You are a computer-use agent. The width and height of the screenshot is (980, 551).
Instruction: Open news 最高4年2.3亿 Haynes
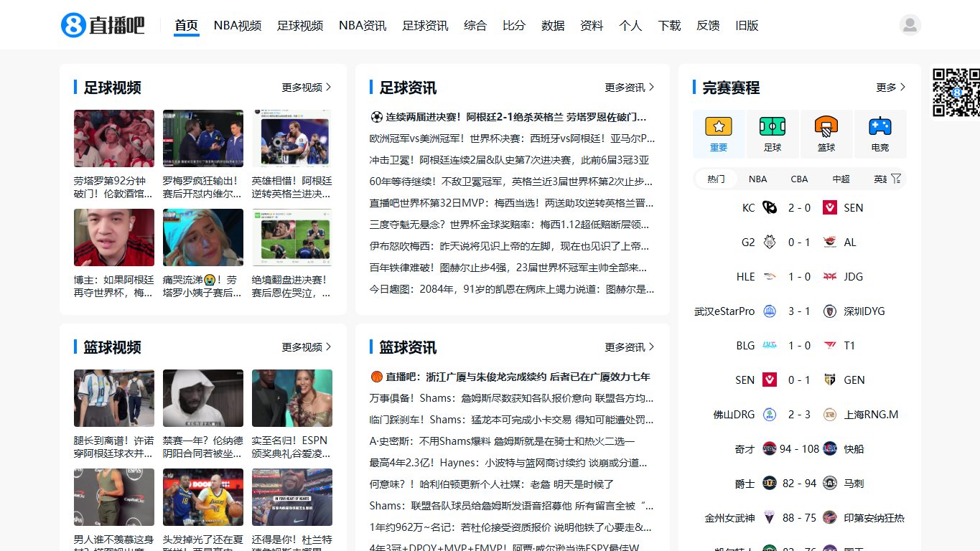click(x=508, y=463)
